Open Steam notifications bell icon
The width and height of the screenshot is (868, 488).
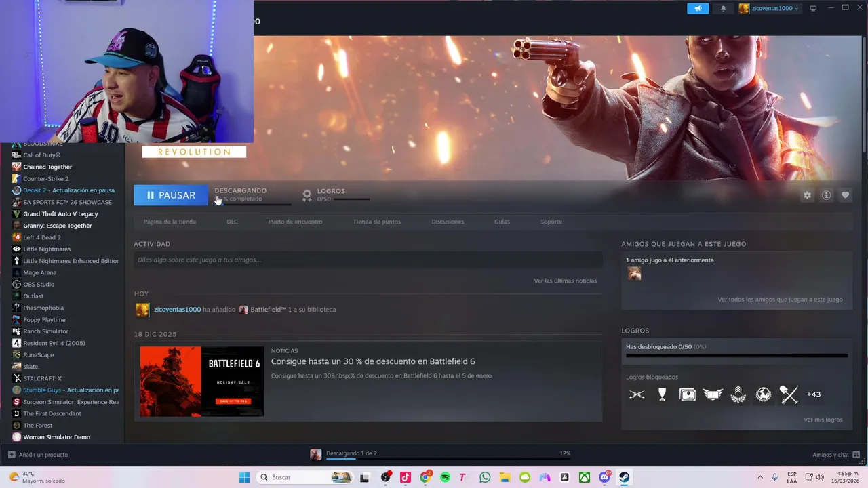click(723, 8)
